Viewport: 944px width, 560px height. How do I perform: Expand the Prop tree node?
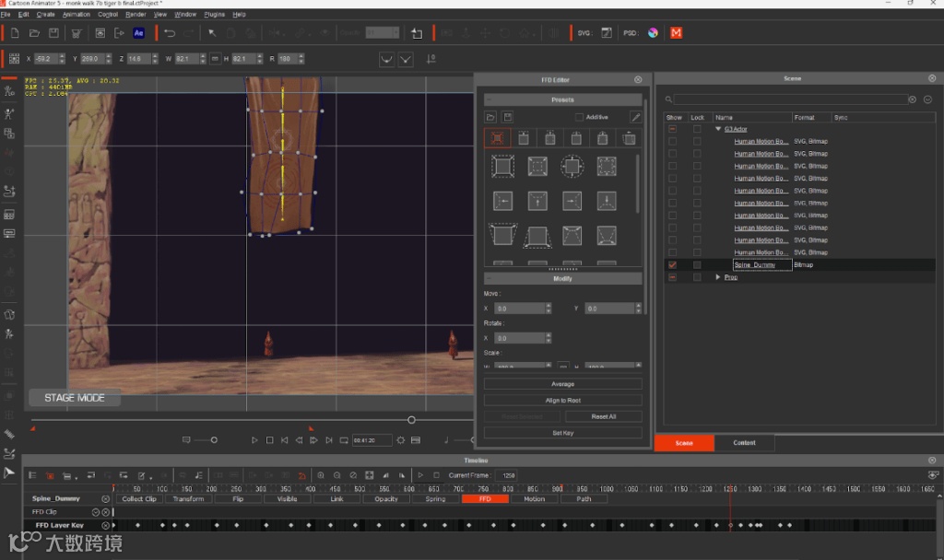click(x=718, y=277)
